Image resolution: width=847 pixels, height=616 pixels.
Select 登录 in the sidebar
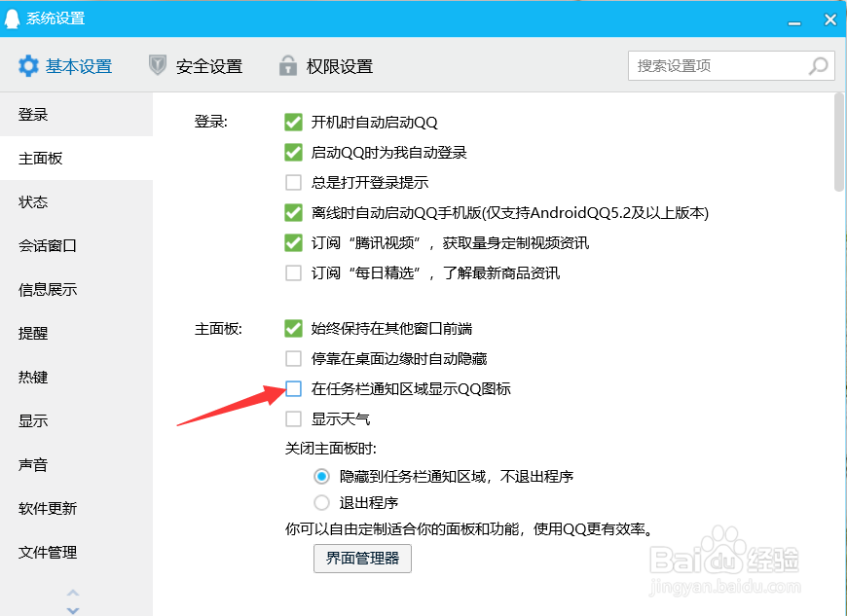76,115
